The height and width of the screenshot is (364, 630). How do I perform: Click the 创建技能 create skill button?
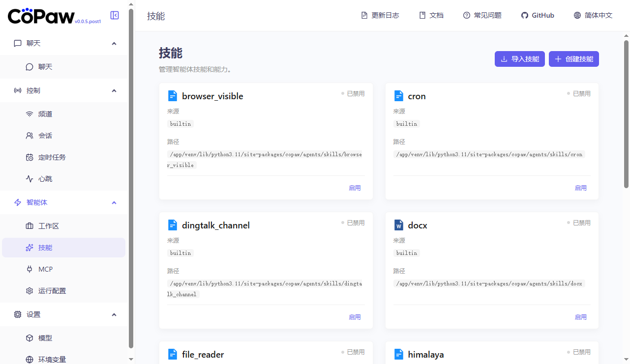click(x=573, y=59)
